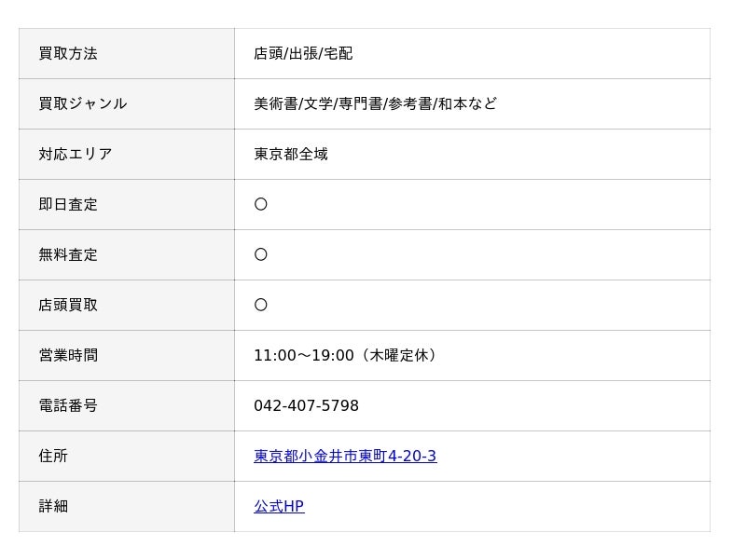The image size is (746, 560).
Task: Select the 買取方法 header cell
Action: coord(127,54)
